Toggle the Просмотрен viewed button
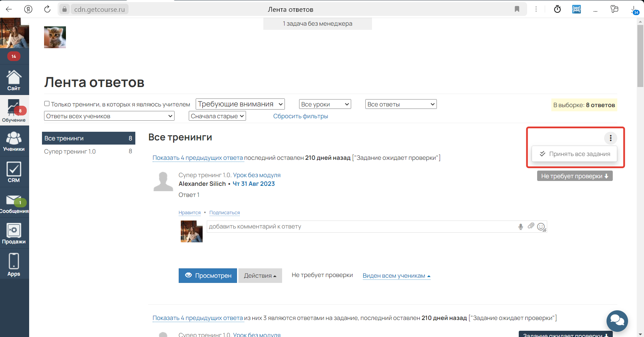The width and height of the screenshot is (644, 337). pyautogui.click(x=207, y=276)
